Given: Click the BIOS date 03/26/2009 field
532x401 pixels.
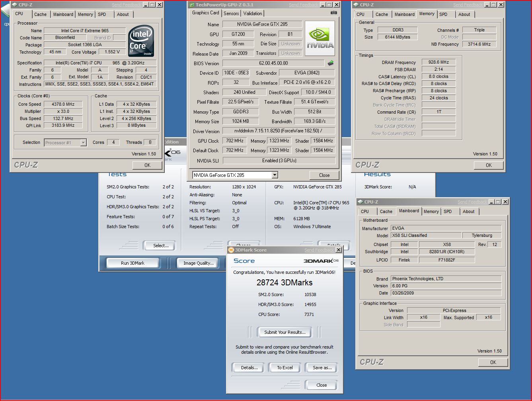Looking at the screenshot, I should point(446,293).
